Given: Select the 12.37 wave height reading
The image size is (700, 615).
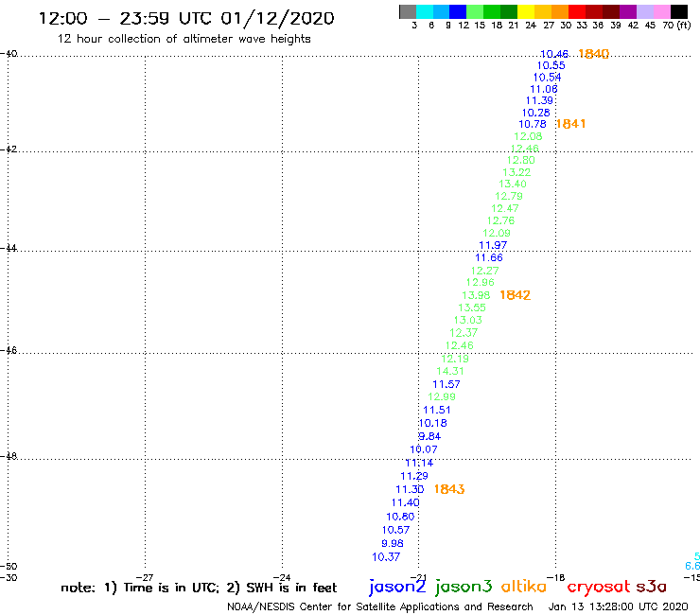Looking at the screenshot, I should coord(464,333).
